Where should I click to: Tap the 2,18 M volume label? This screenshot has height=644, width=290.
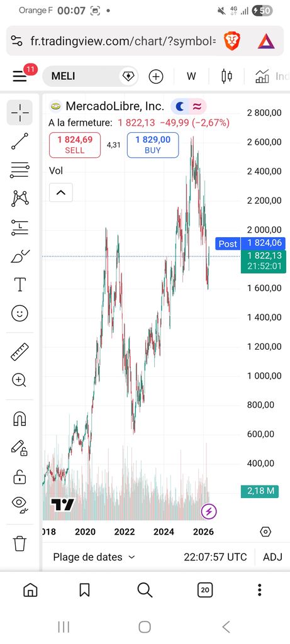point(260,491)
